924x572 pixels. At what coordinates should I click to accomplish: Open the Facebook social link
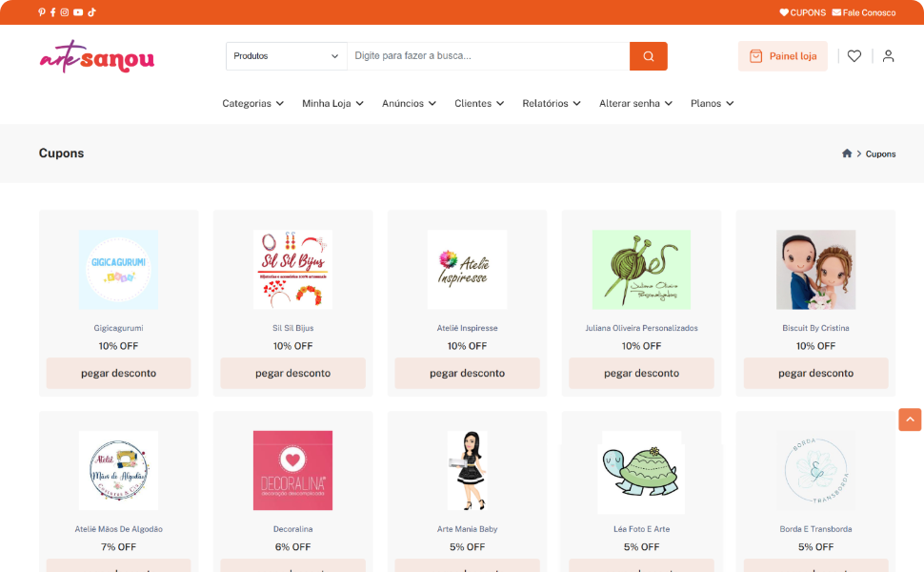53,12
